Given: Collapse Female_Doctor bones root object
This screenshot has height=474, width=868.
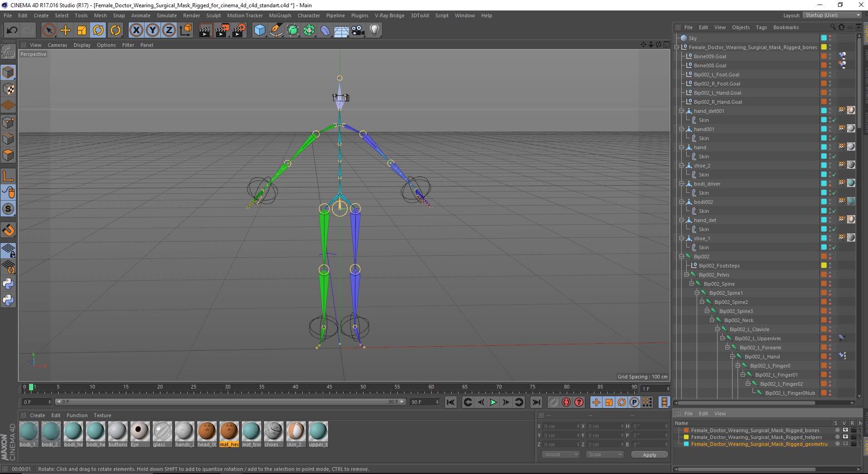Looking at the screenshot, I should tap(677, 47).
